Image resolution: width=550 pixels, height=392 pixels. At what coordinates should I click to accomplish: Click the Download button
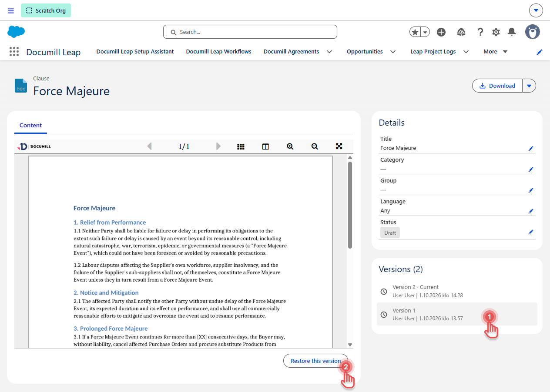tap(497, 86)
